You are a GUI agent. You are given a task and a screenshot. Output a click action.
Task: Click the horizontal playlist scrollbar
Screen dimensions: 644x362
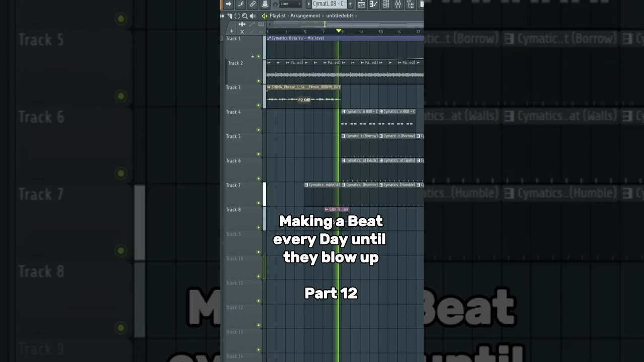coord(347,23)
